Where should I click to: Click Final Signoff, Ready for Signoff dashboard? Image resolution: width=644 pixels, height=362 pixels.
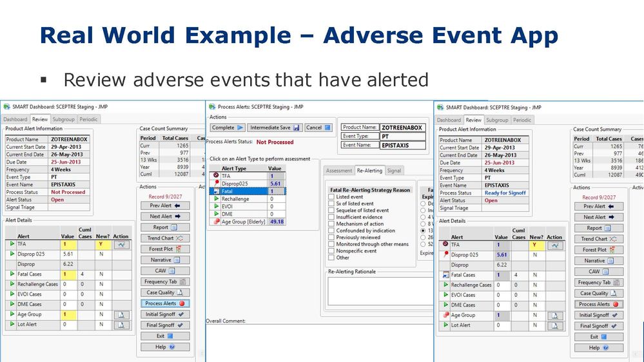(599, 326)
